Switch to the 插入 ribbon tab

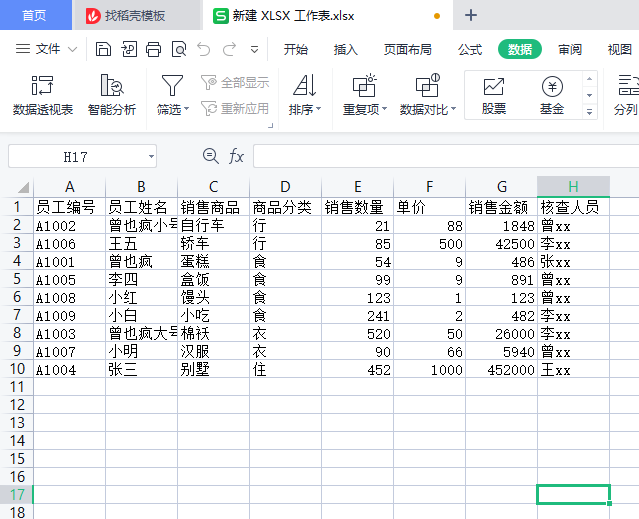(346, 49)
